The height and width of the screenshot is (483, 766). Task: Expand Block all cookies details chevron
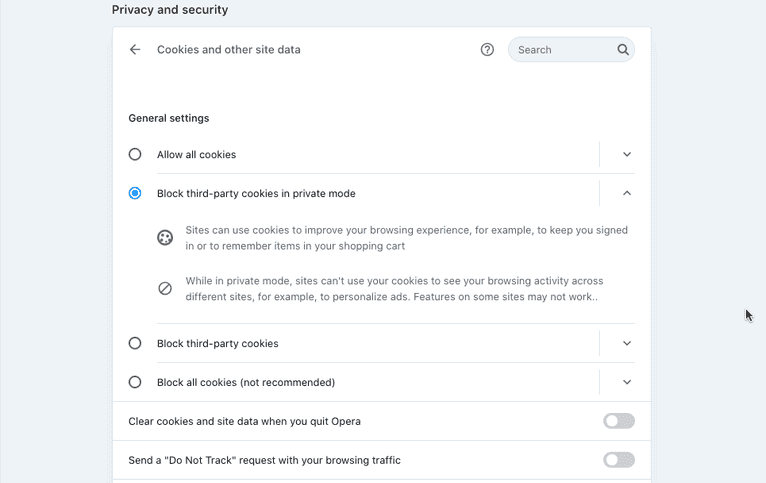point(627,383)
